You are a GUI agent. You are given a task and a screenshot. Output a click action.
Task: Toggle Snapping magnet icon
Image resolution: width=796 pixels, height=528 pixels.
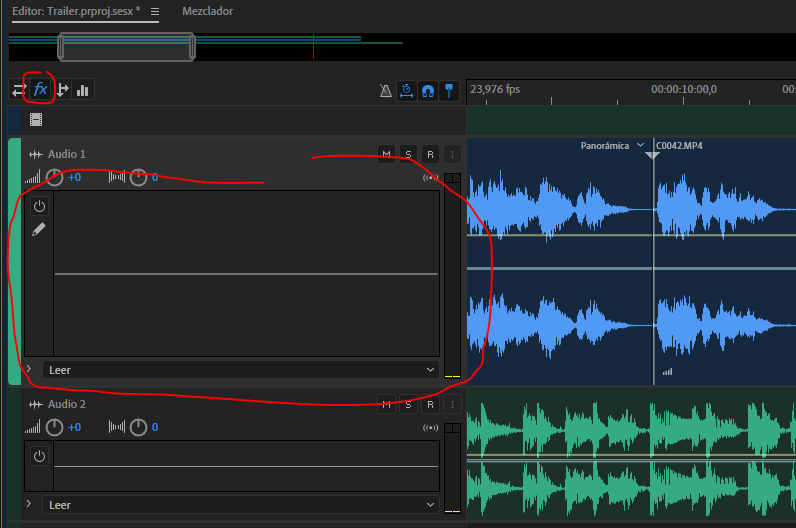tap(428, 91)
